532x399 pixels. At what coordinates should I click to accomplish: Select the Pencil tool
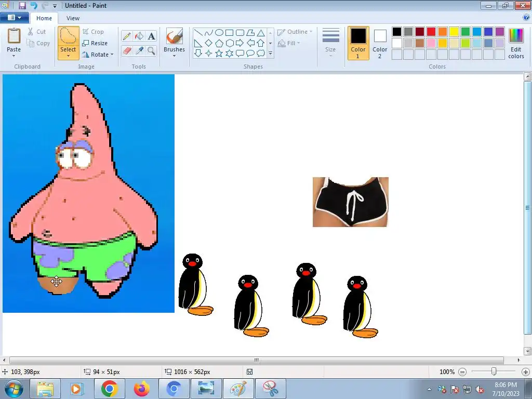pos(127,36)
